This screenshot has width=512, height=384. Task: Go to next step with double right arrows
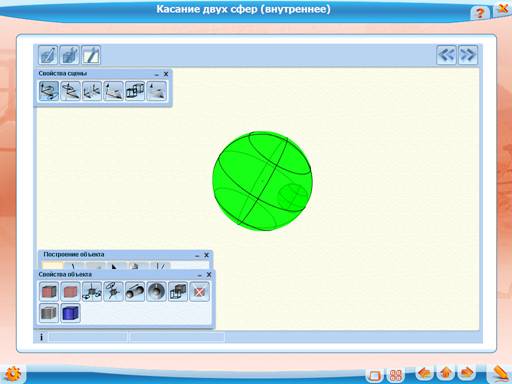pyautogui.click(x=467, y=55)
